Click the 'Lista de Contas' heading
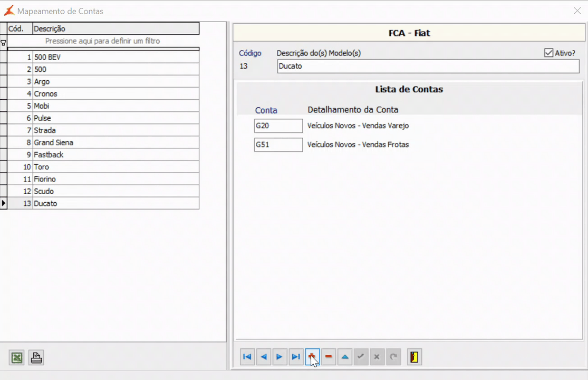Screen dimensions: 588x380 click(x=409, y=89)
